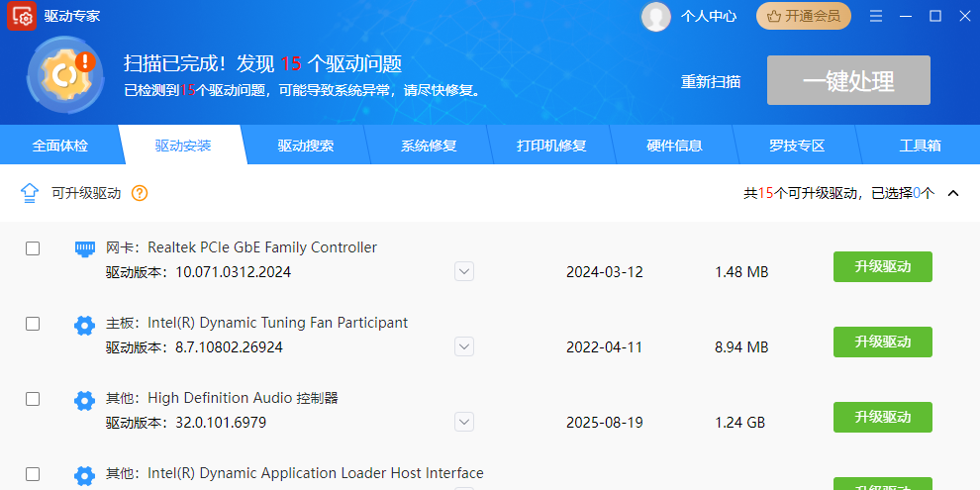Tick checkbox for High Definition Audio 控制器
The image size is (980, 490).
(33, 399)
